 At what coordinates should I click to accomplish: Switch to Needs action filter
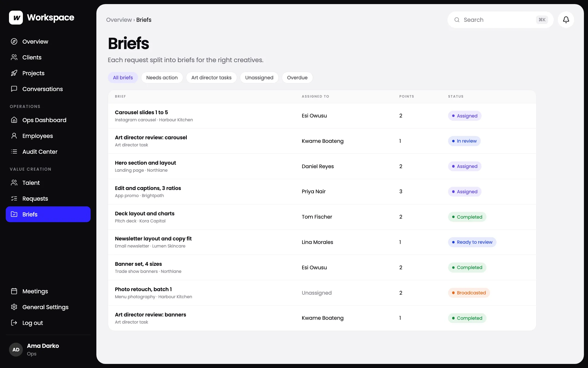[x=162, y=78]
